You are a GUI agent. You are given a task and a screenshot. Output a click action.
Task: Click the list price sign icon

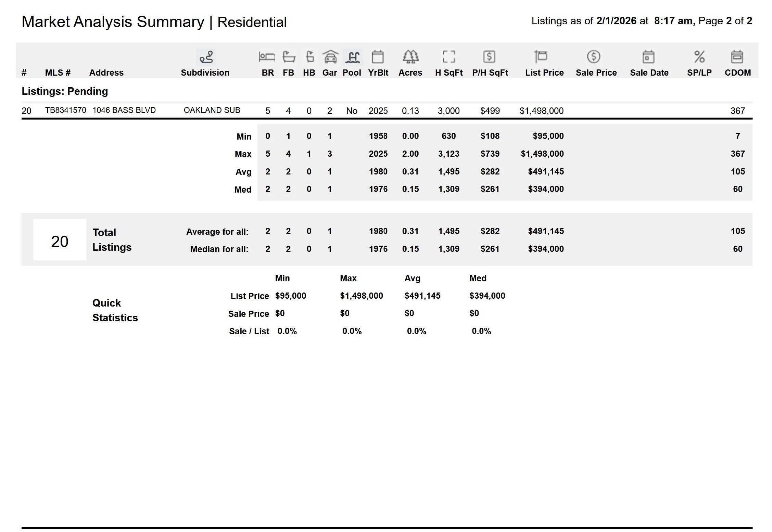click(x=541, y=57)
